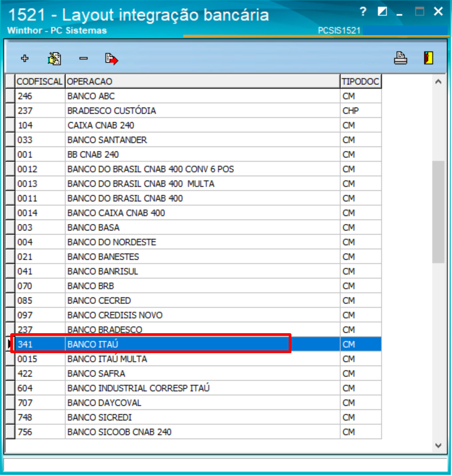Click code 104 cell
This screenshot has width=452, height=476.
click(40, 125)
